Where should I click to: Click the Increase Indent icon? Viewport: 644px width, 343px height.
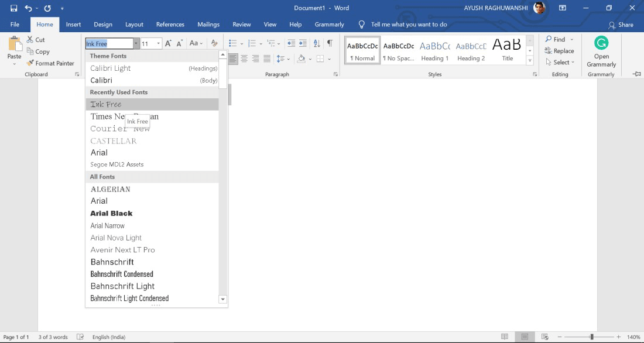click(303, 43)
